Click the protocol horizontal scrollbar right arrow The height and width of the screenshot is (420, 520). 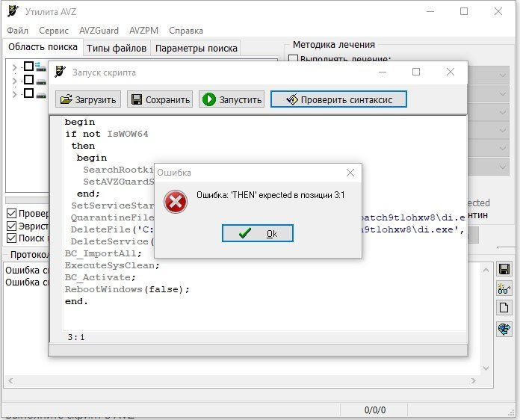tap(473, 380)
